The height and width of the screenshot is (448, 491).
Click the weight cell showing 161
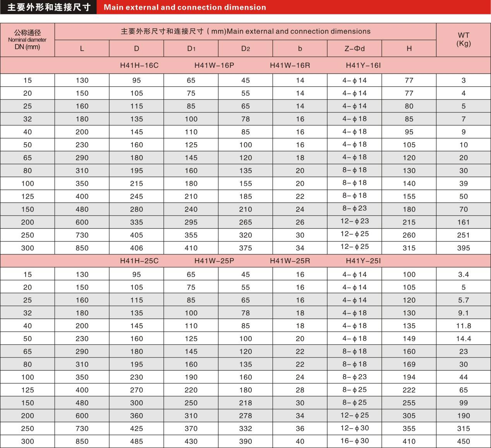coord(464,222)
